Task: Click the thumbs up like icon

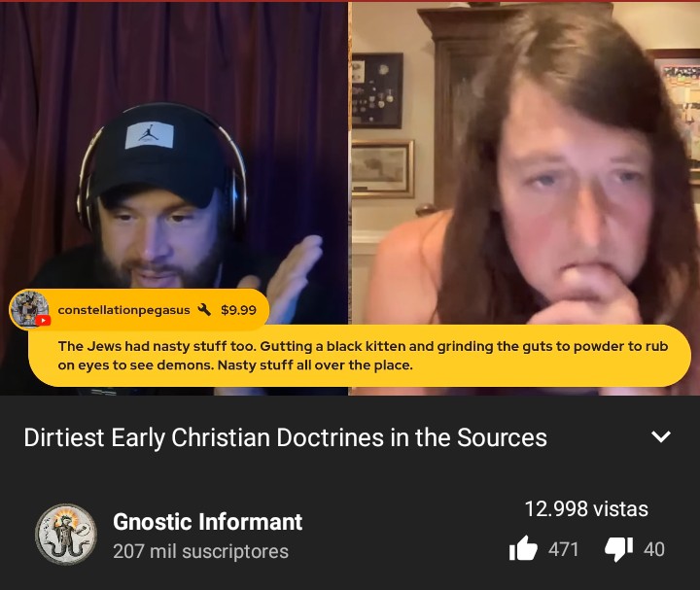Action: pyautogui.click(x=523, y=548)
